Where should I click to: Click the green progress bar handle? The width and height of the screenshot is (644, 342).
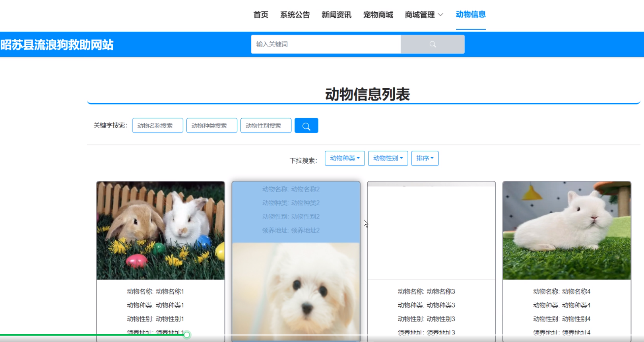pos(187,335)
